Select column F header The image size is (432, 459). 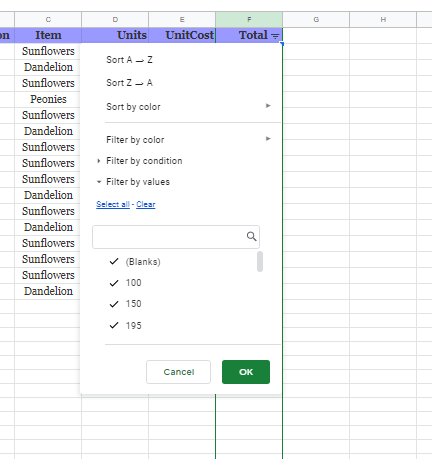coord(249,20)
